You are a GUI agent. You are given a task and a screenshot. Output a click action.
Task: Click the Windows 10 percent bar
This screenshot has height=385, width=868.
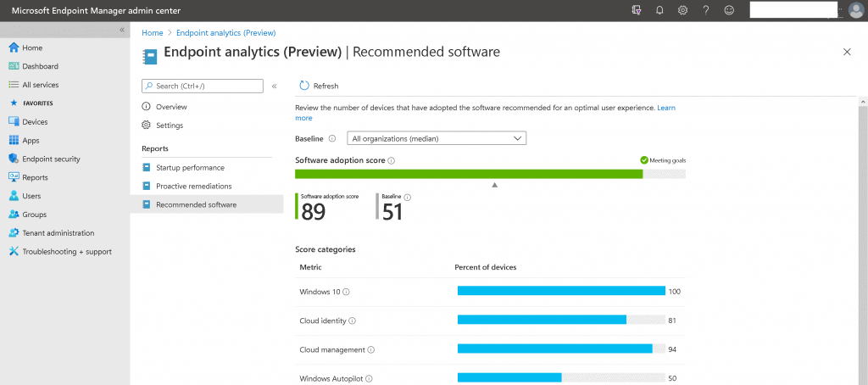[x=561, y=291]
